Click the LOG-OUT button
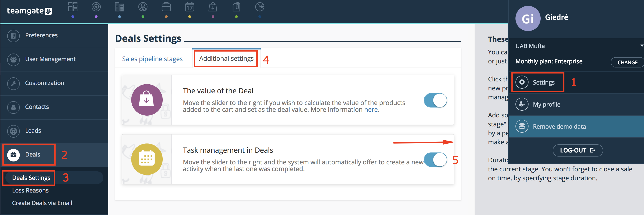The image size is (644, 215). click(x=577, y=150)
